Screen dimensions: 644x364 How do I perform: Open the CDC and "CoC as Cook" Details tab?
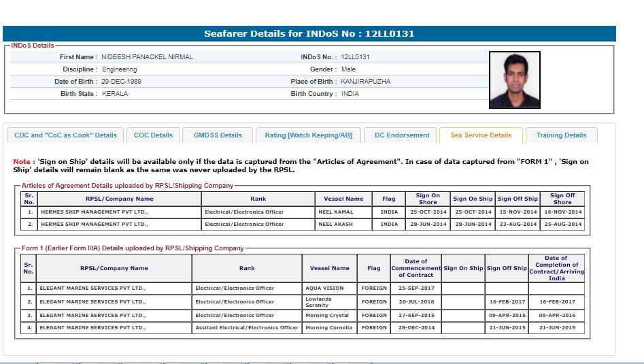65,135
